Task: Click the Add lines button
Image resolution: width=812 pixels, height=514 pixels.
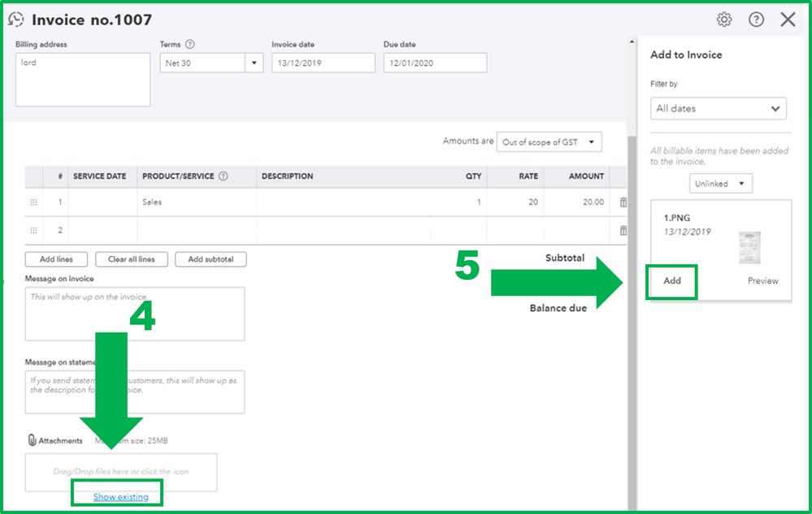Action: click(56, 259)
